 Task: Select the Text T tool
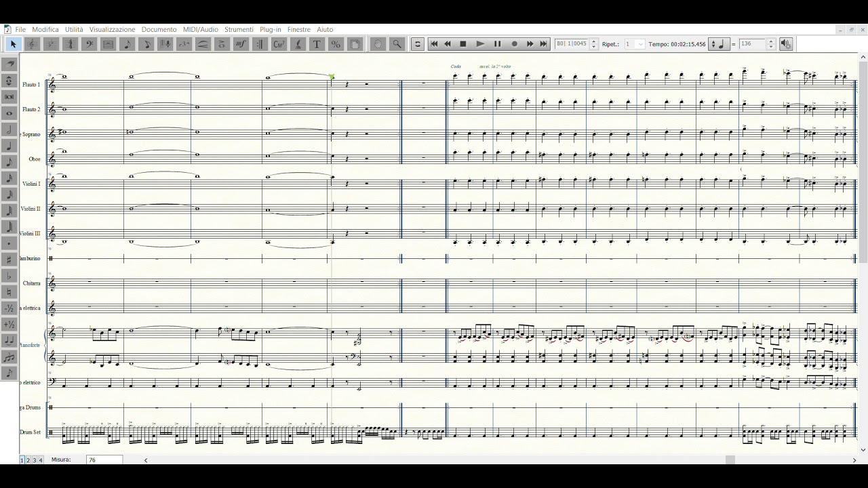317,44
